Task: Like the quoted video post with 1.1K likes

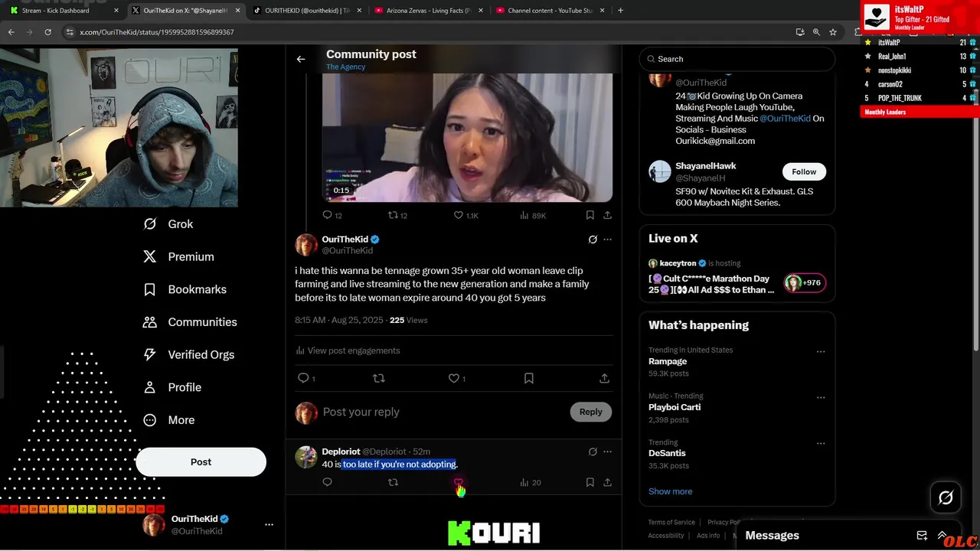Action: tap(465, 216)
